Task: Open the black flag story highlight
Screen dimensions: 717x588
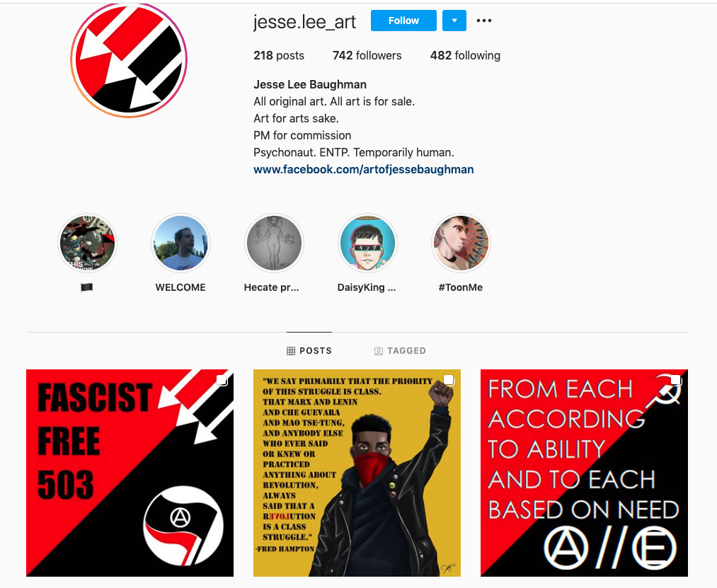Action: (87, 243)
